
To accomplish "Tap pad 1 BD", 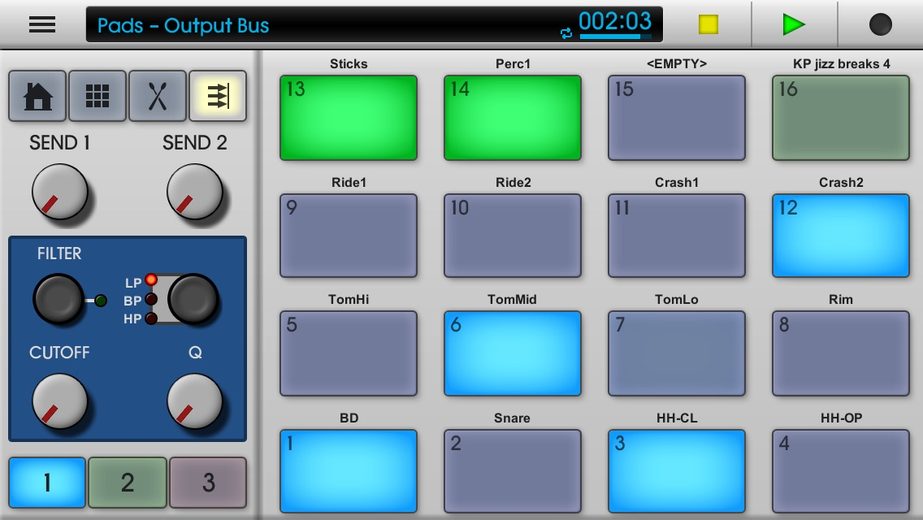I will pyautogui.click(x=348, y=471).
